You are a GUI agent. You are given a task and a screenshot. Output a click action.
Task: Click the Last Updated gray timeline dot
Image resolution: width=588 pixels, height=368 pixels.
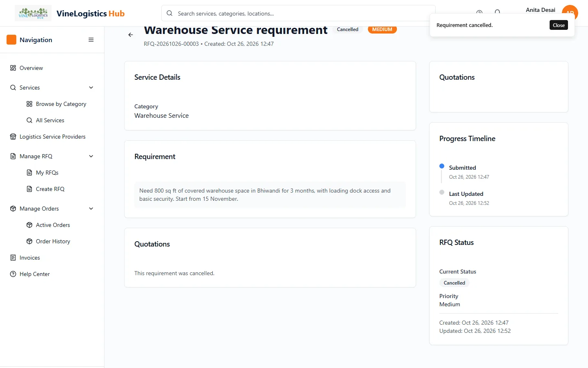(x=442, y=192)
